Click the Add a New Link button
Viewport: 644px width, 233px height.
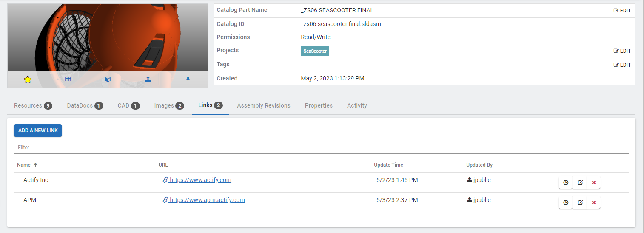click(x=38, y=131)
